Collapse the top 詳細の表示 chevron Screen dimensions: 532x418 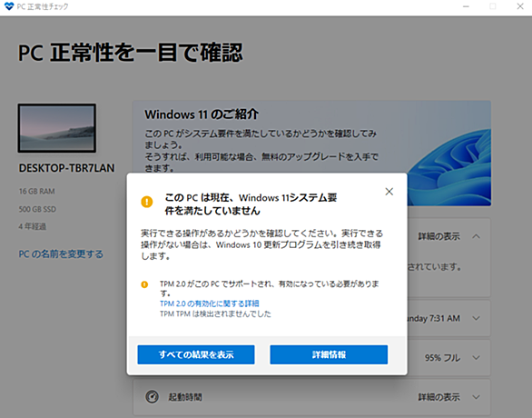point(477,236)
